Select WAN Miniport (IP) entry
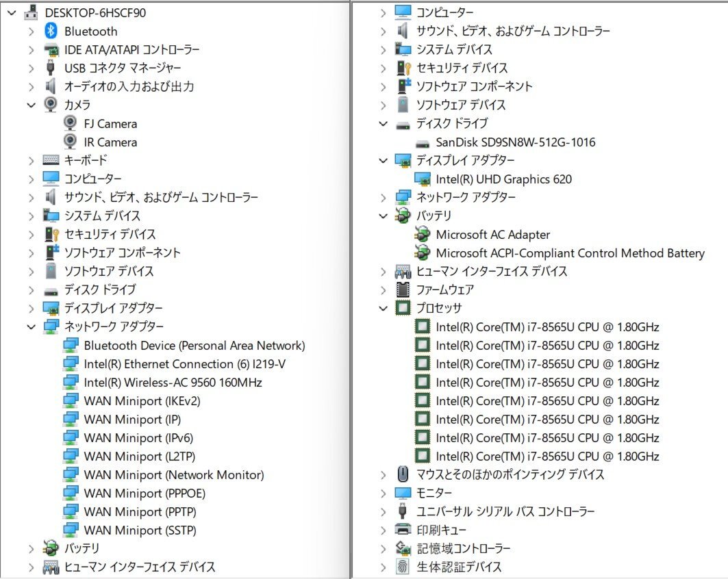This screenshot has width=728, height=579. tap(132, 420)
